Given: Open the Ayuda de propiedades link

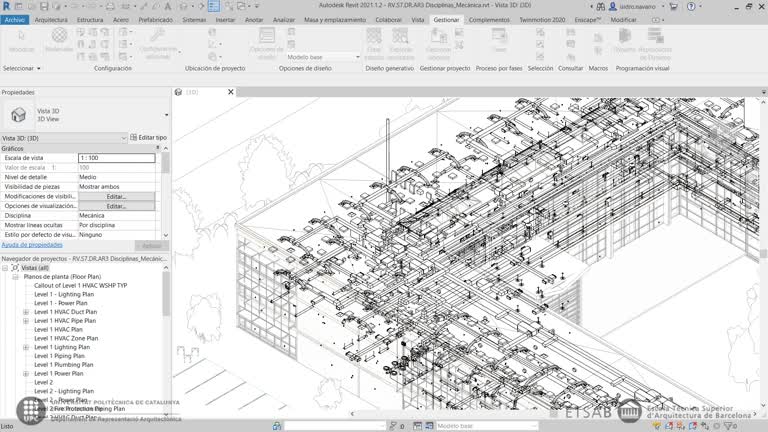Looking at the screenshot, I should [x=32, y=244].
